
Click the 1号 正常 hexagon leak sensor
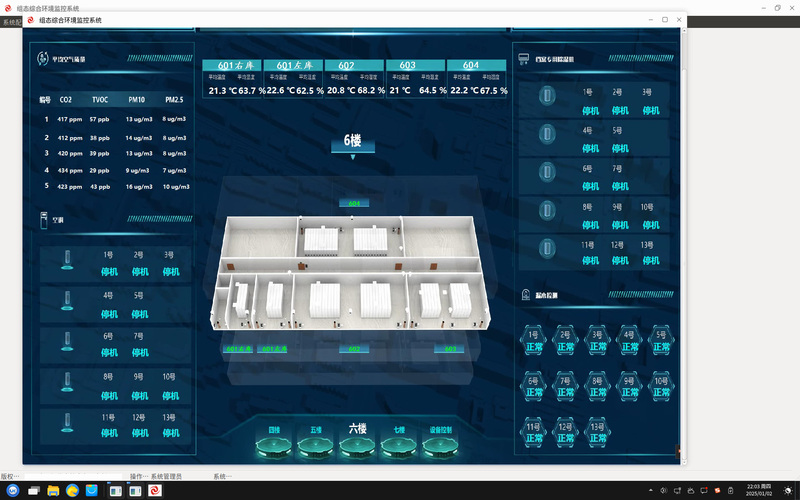(534, 341)
